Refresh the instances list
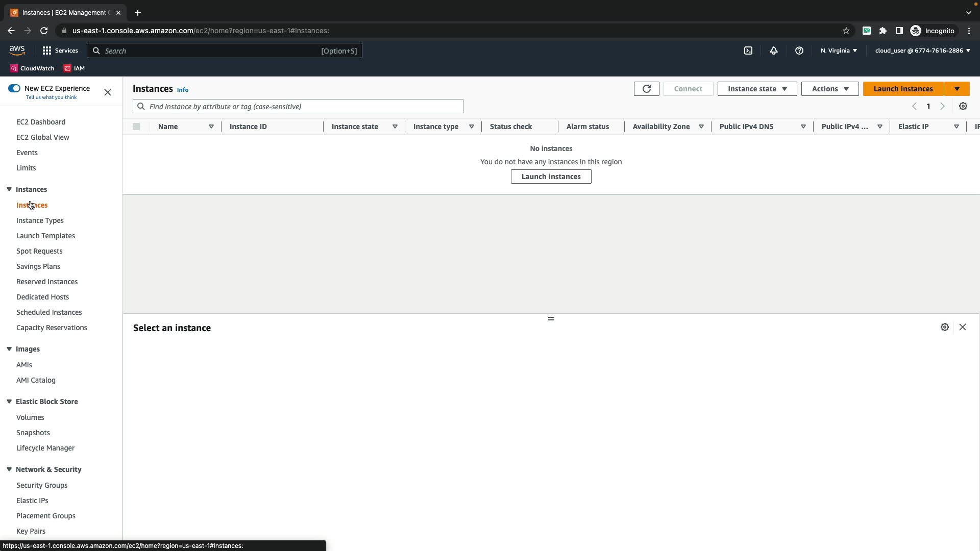 (646, 89)
